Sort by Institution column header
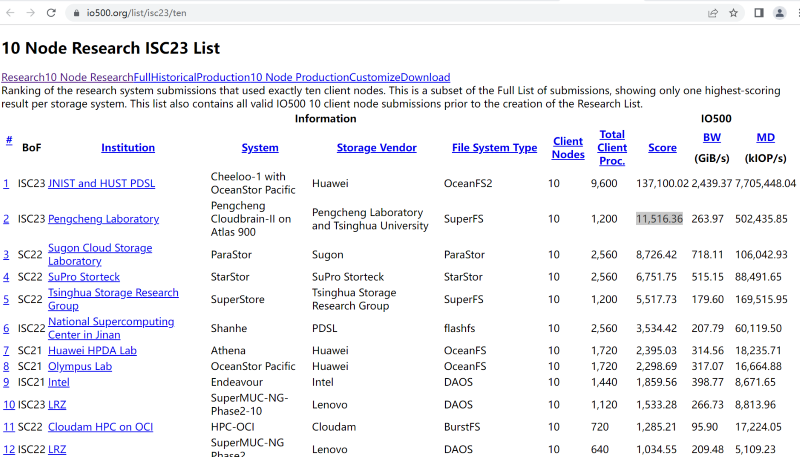This screenshot has width=800, height=457. click(x=128, y=148)
